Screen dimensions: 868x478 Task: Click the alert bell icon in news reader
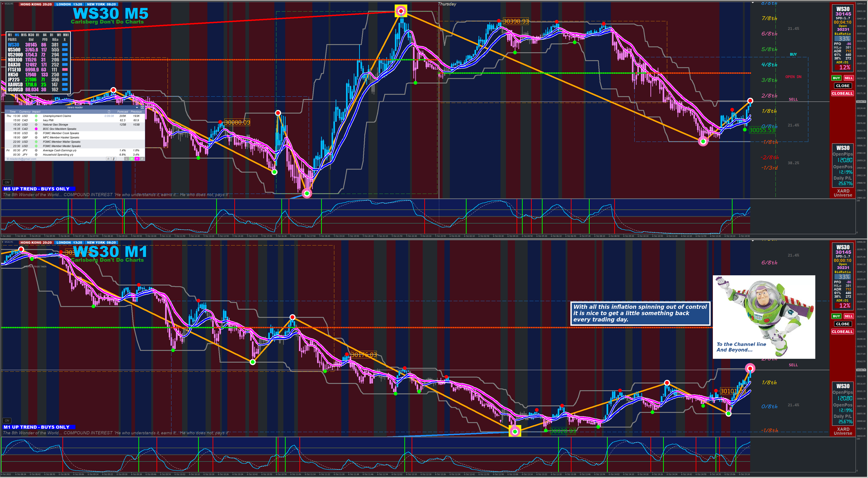[109, 159]
